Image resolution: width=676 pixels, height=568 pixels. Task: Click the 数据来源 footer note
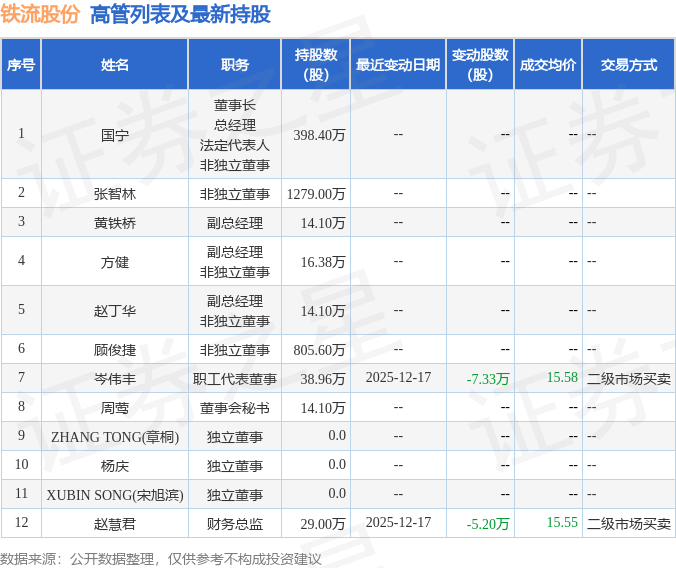pos(161,559)
